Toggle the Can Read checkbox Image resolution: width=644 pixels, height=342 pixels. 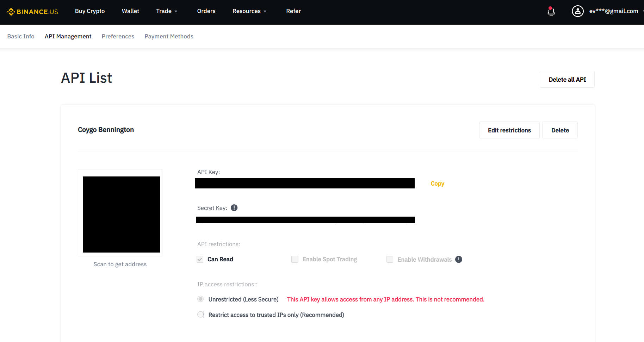click(x=200, y=259)
